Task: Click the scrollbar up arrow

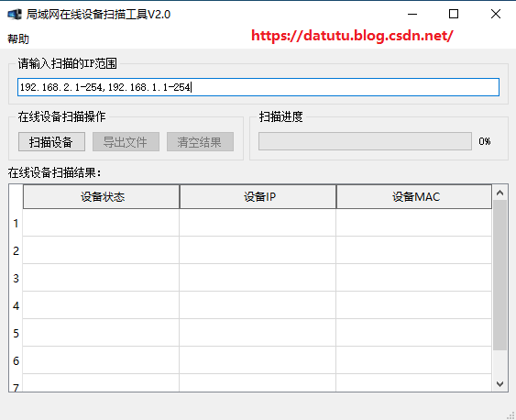Action: 500,193
